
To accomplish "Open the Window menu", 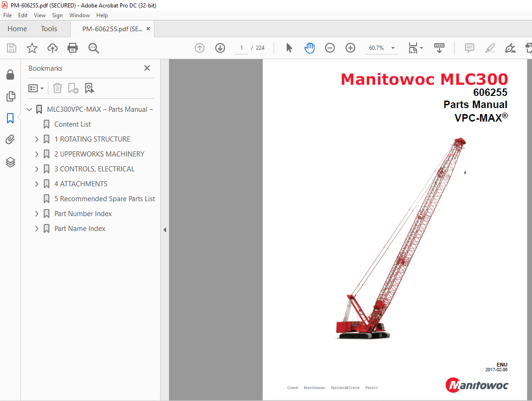I will [x=80, y=15].
